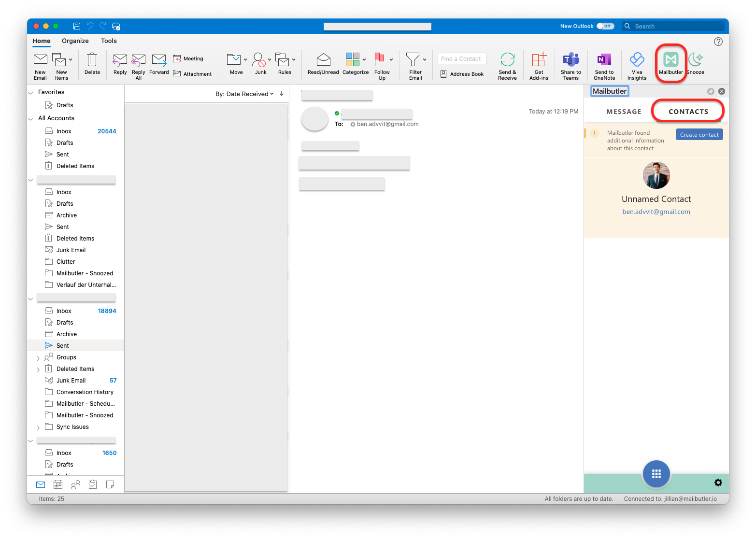Click the contact photo thumbnail
Screen dimensions: 756x540
pos(656,175)
